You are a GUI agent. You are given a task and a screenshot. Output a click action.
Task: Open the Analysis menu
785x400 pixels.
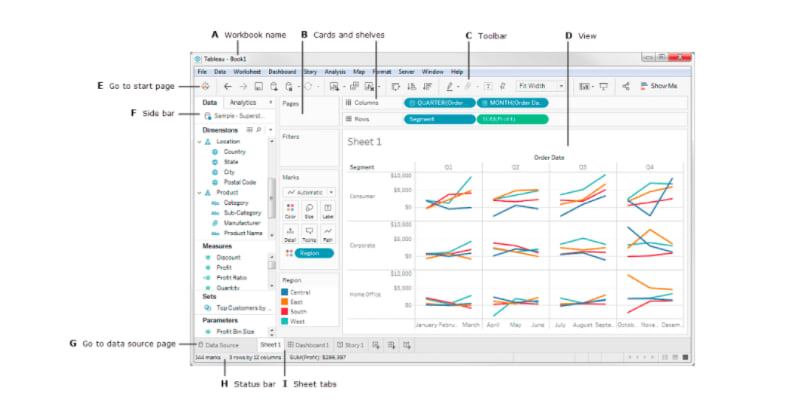point(335,72)
